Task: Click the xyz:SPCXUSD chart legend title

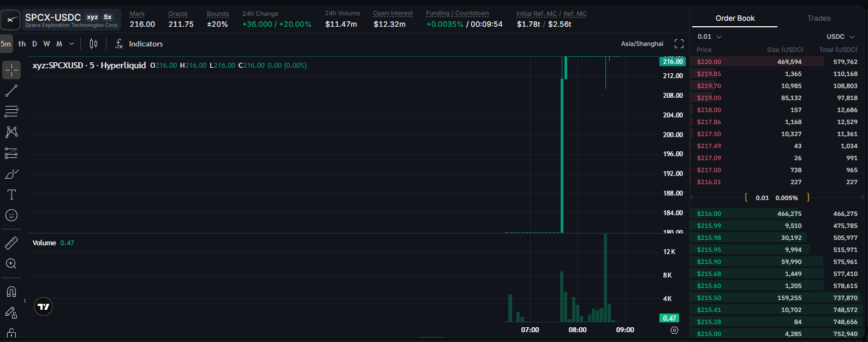Action: tap(89, 65)
